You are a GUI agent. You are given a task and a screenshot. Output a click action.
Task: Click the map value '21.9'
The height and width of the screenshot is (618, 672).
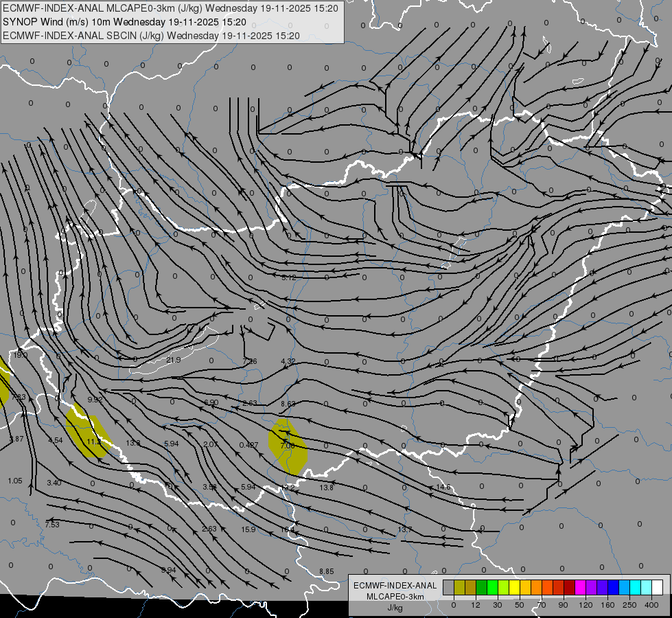(174, 360)
